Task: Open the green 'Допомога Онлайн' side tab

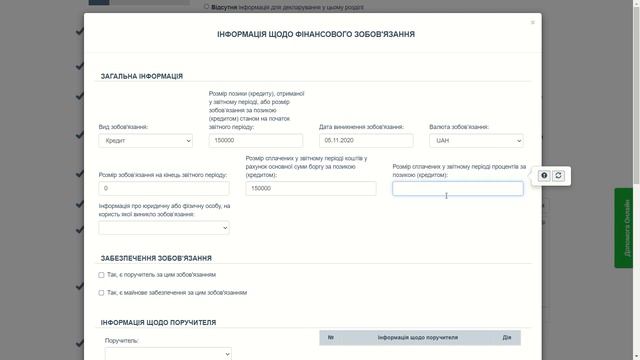Action: (x=624, y=228)
